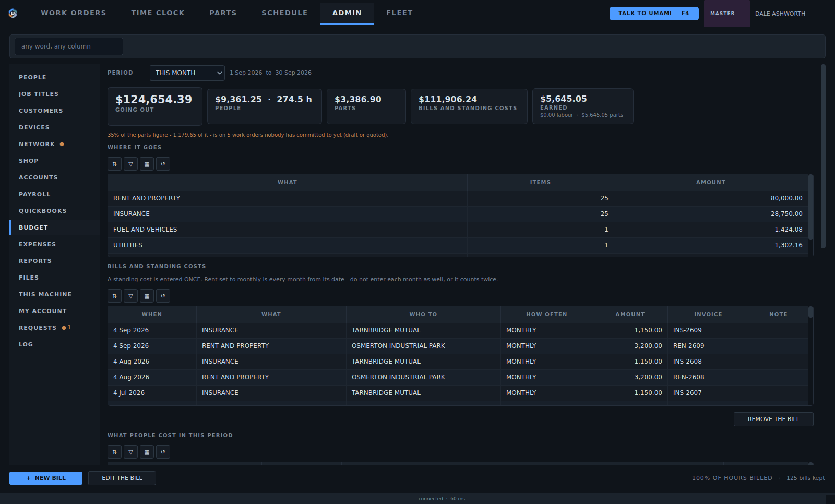Click the New Bill button
Image resolution: width=835 pixels, height=504 pixels.
(46, 478)
